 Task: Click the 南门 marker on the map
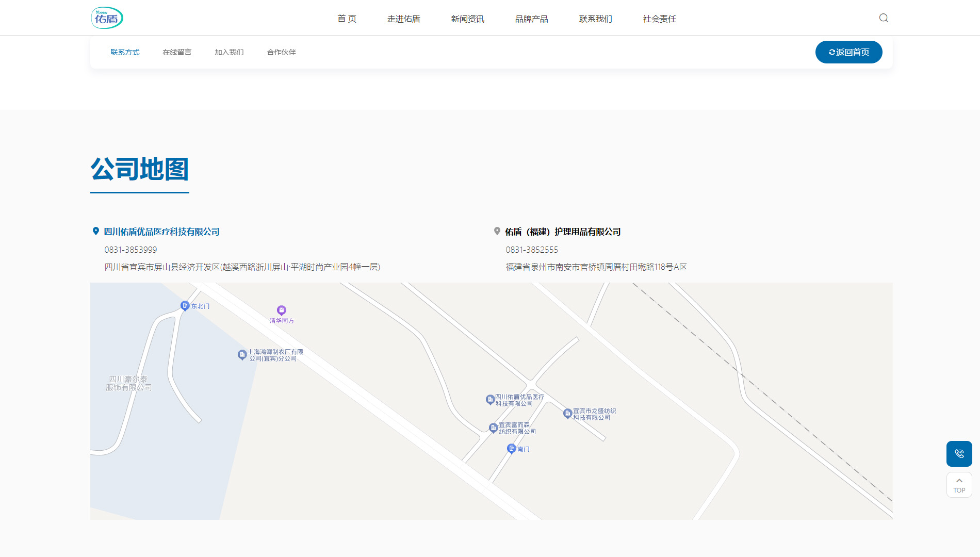coord(511,449)
